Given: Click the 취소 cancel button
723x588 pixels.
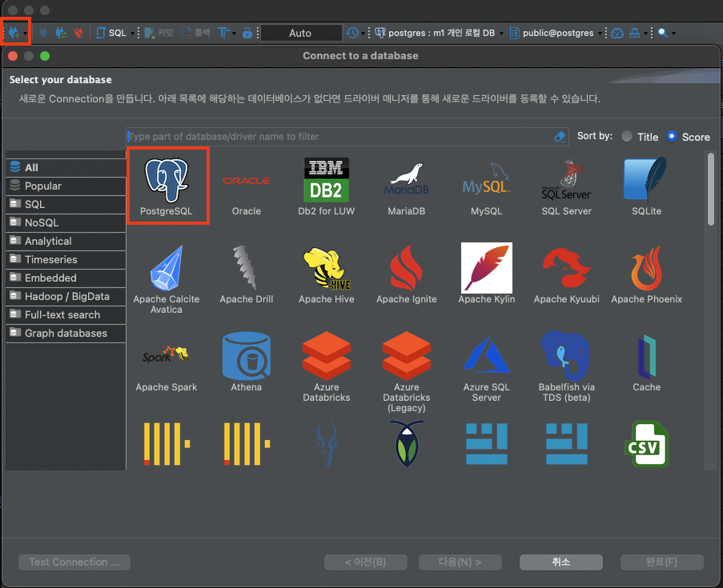Looking at the screenshot, I should 560,562.
